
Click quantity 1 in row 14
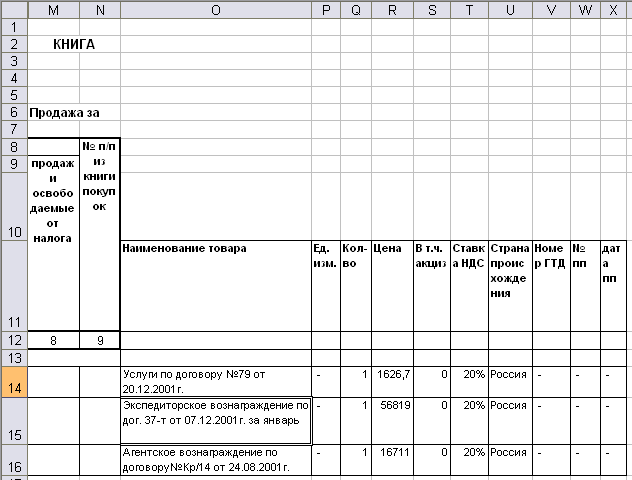pos(356,382)
